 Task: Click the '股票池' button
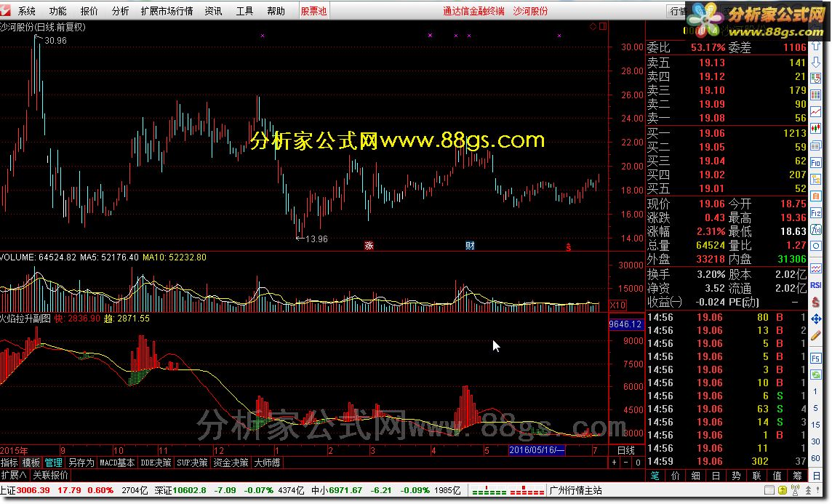(x=313, y=11)
